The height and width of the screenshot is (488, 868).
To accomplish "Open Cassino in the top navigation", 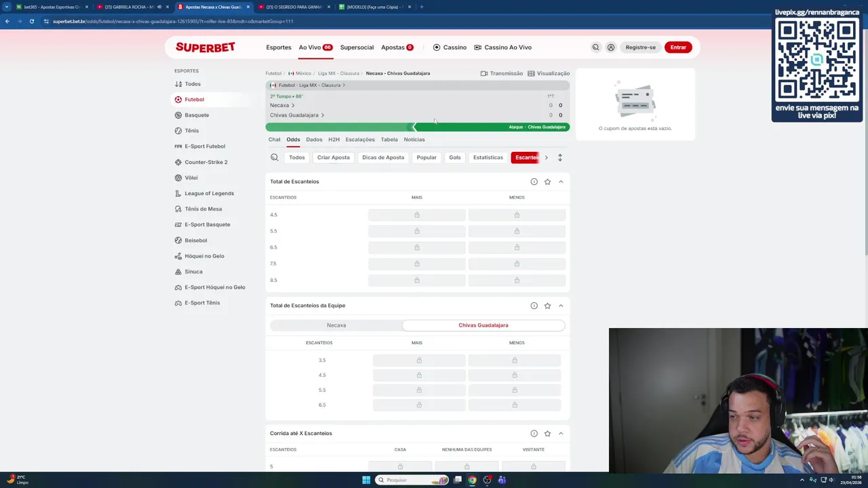I will 450,47.
